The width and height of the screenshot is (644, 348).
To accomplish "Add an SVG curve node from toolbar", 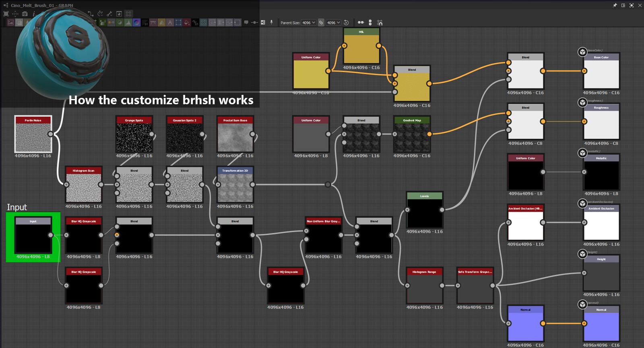I will point(153,23).
